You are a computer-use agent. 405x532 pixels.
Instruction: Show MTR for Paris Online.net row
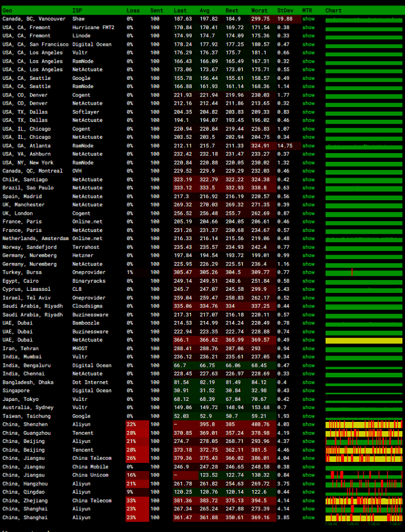point(308,222)
